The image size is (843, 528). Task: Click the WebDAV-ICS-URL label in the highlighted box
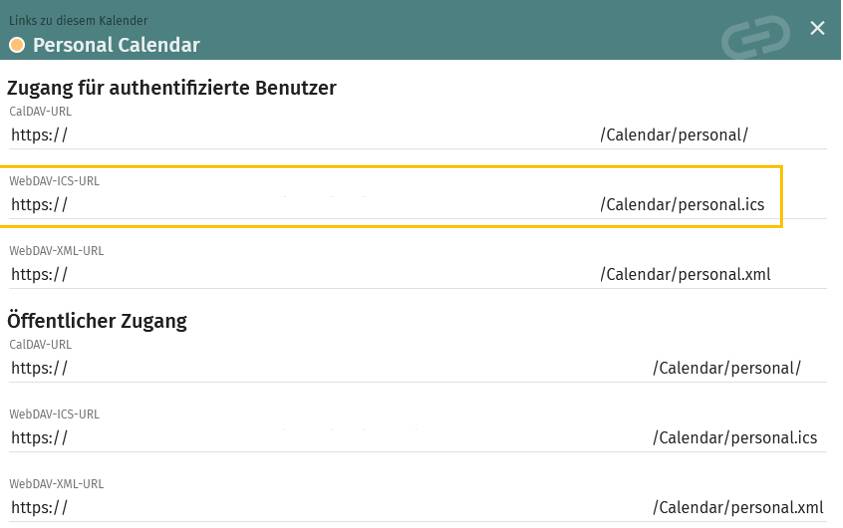[x=54, y=181]
